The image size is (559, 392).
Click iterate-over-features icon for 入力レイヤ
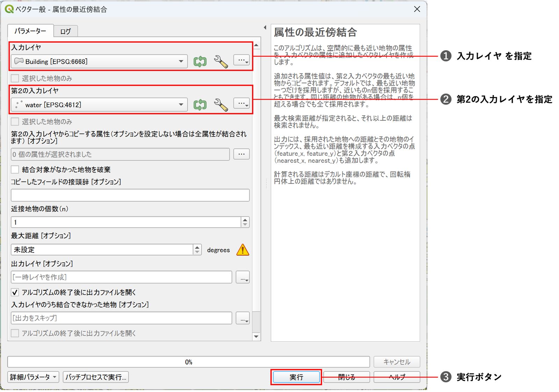(x=200, y=61)
